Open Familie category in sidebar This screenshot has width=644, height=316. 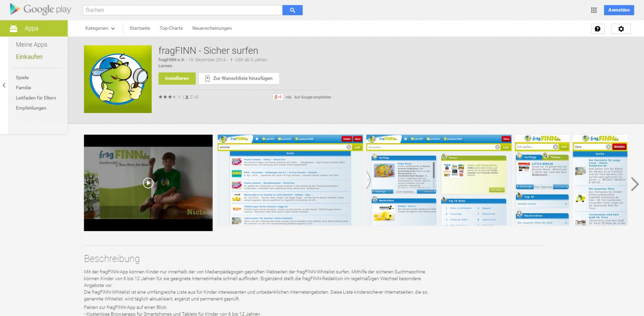(x=23, y=88)
